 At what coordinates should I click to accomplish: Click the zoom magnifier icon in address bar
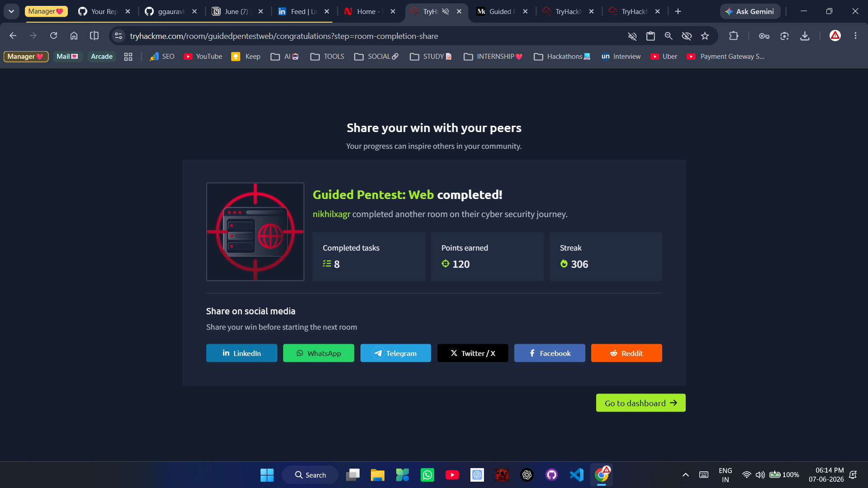(669, 36)
